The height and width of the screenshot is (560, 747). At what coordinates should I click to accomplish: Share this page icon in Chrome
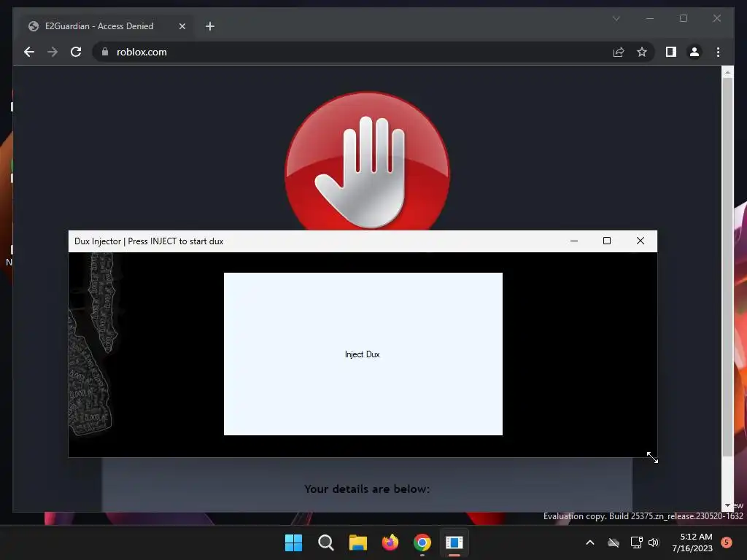tap(619, 52)
